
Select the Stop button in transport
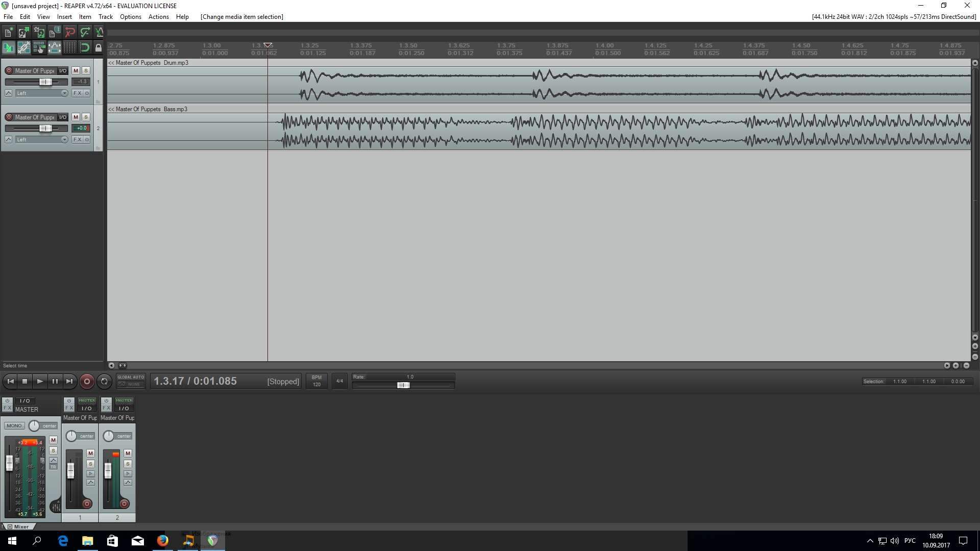pyautogui.click(x=24, y=382)
